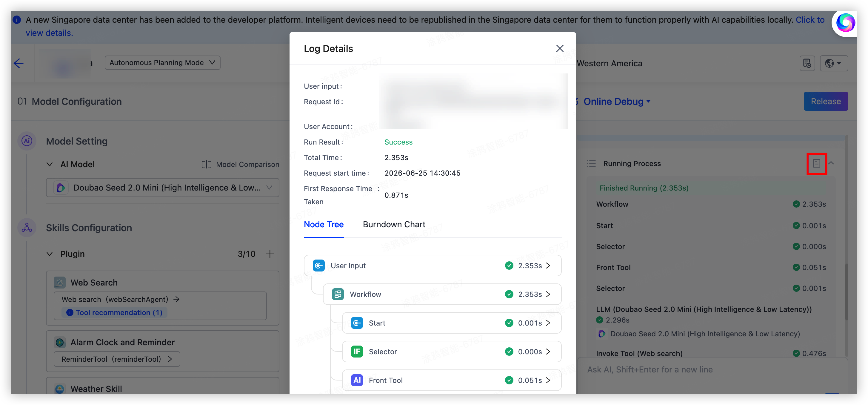This screenshot has height=405, width=868.
Task: Click the Start node icon
Action: [x=357, y=323]
